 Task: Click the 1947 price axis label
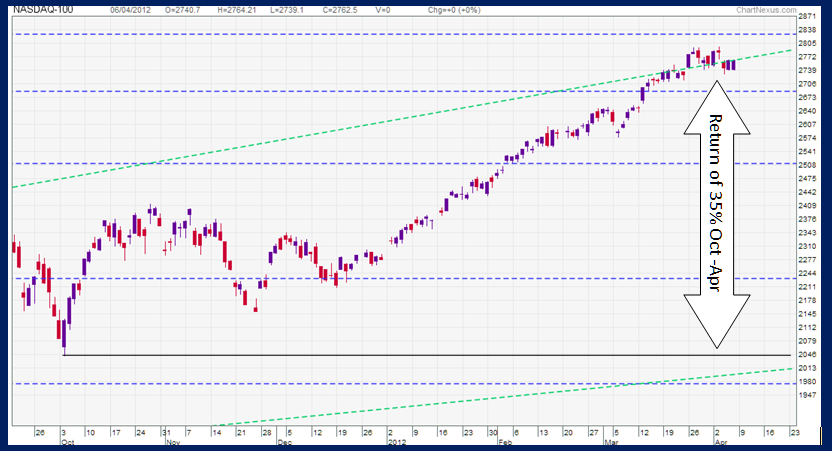coord(807,395)
